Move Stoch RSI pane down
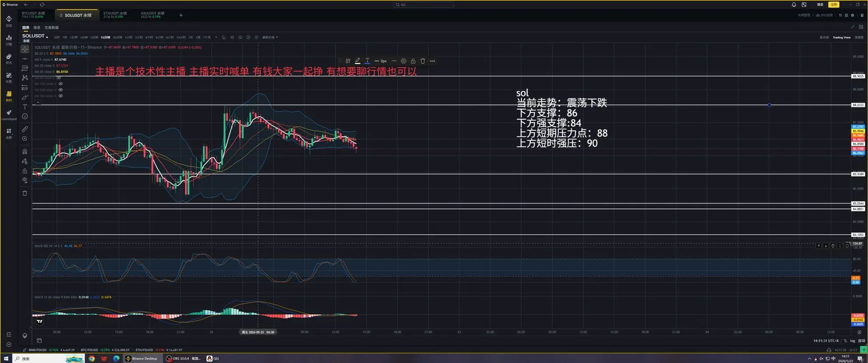This screenshot has height=363, width=868. click(826, 246)
